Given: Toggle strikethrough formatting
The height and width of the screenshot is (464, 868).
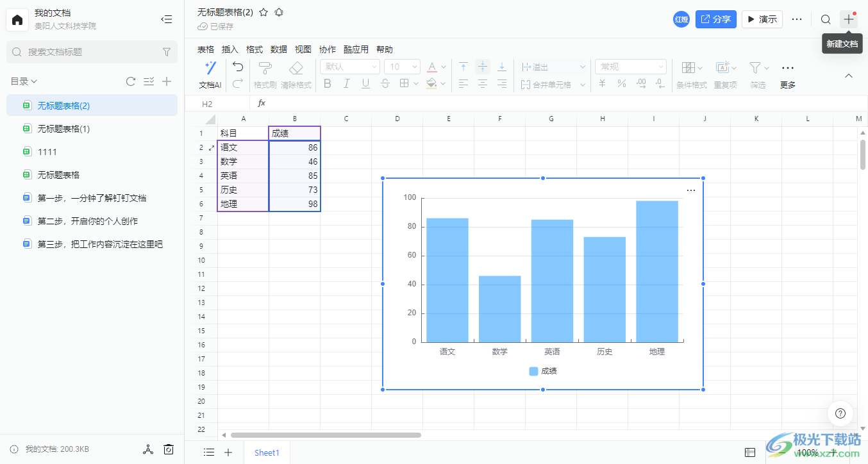Looking at the screenshot, I should 385,83.
